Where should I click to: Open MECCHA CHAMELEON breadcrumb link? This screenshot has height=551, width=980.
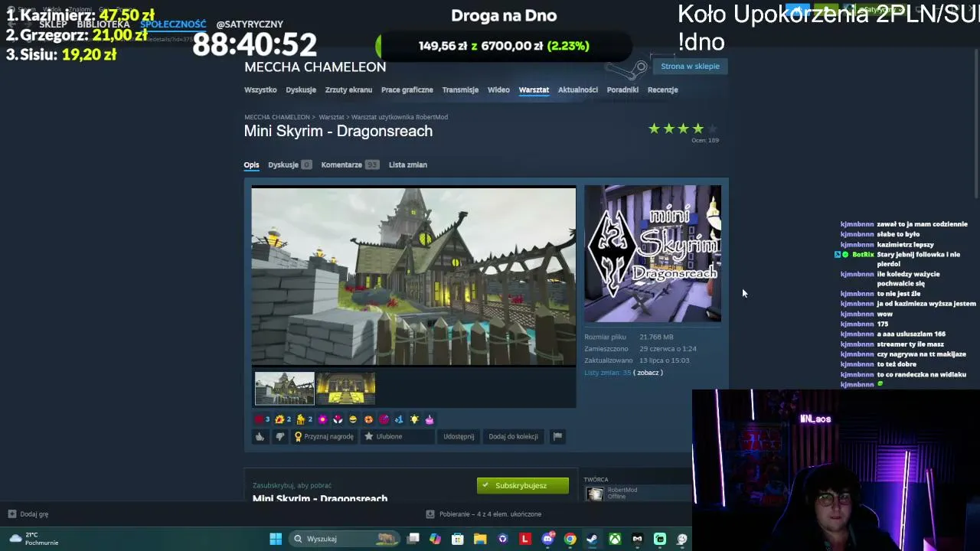[x=277, y=117]
